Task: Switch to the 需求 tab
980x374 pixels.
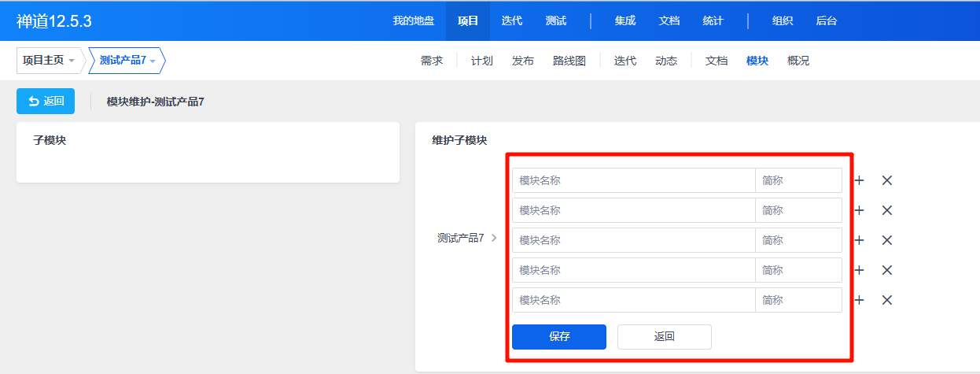Action: pos(432,61)
